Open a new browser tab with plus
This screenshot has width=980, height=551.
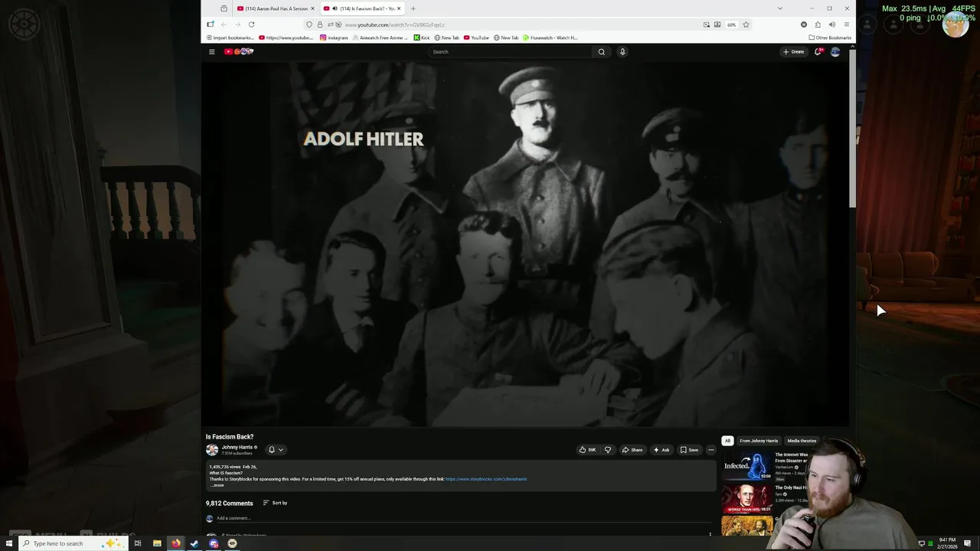point(413,8)
